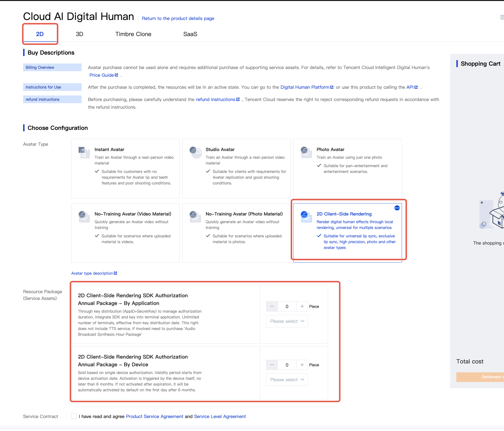Screen dimensions: 504x431
Task: Open By Application 'Please select' dropdown
Action: (x=287, y=321)
